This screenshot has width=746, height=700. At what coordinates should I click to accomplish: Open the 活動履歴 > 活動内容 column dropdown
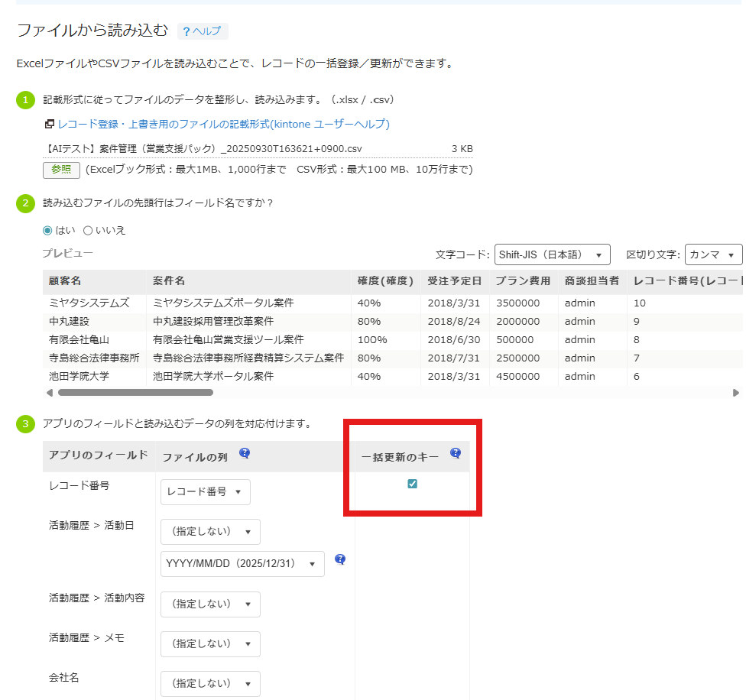[210, 604]
